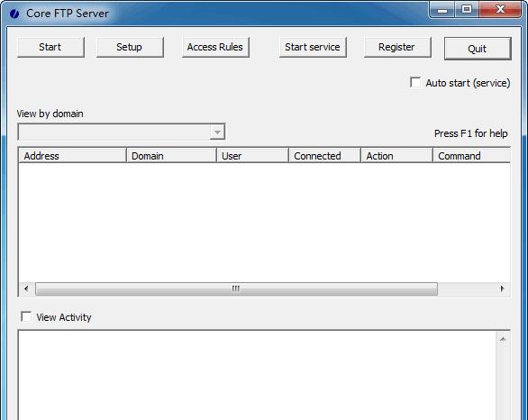This screenshot has height=420, width=528.
Task: Sort by the Domain column header
Action: (171, 156)
